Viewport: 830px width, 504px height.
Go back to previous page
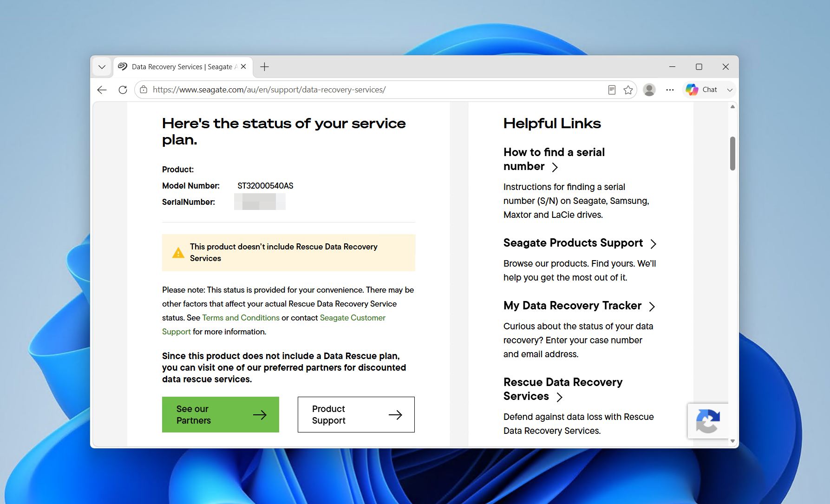[102, 90]
